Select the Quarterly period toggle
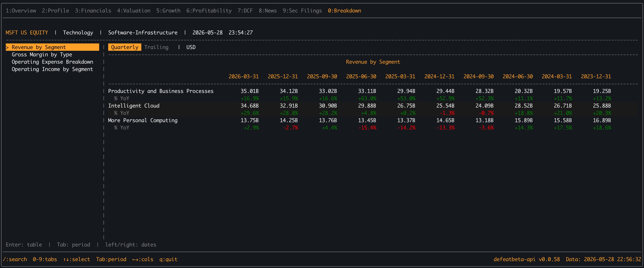644x268 pixels. [x=125, y=47]
